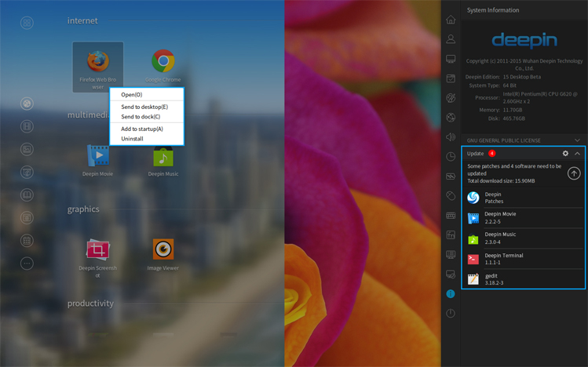This screenshot has width=588, height=367.
Task: Choose "Uninstall" in the context menu
Action: [132, 139]
